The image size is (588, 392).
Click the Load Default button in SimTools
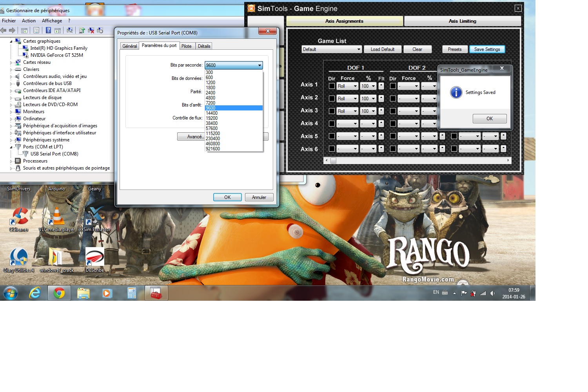383,49
